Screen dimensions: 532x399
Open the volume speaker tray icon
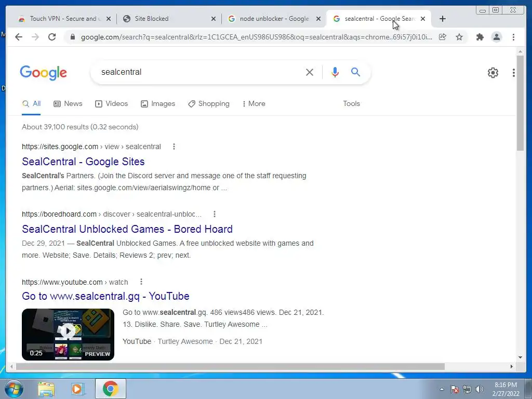[479, 389]
